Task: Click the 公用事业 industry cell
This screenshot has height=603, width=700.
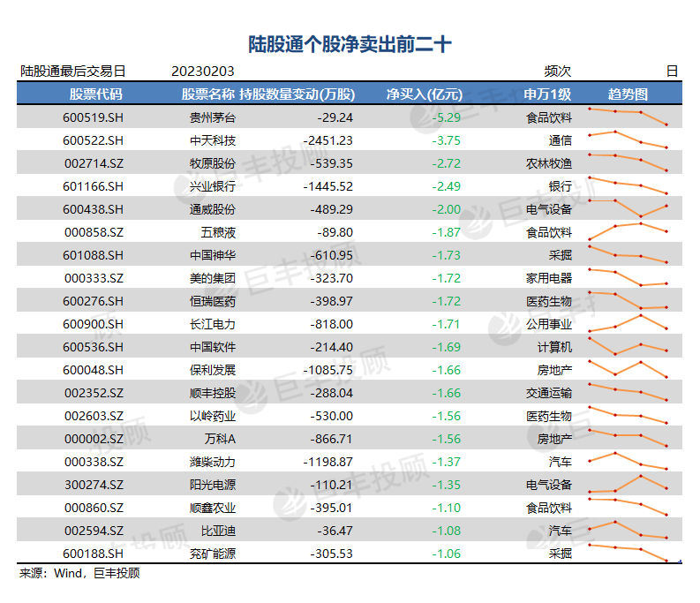Action: [x=549, y=324]
